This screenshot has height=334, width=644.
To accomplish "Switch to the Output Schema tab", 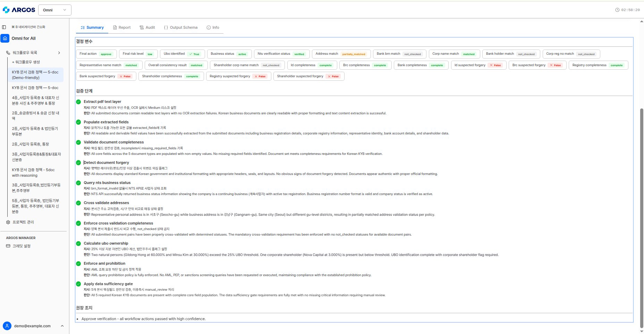I will (x=180, y=27).
